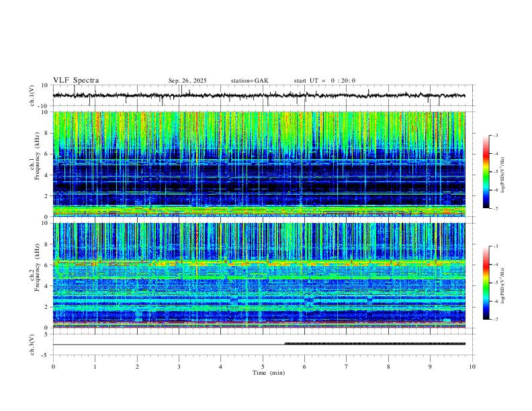Click the "VLF Spectra" plot title
Image resolution: width=532 pixels, height=411 pixels.
tap(76, 81)
